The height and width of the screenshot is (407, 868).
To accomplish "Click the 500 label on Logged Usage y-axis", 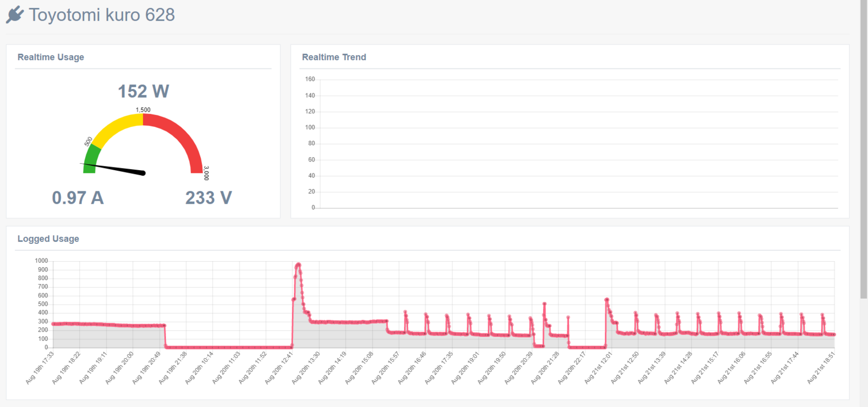I will click(43, 304).
